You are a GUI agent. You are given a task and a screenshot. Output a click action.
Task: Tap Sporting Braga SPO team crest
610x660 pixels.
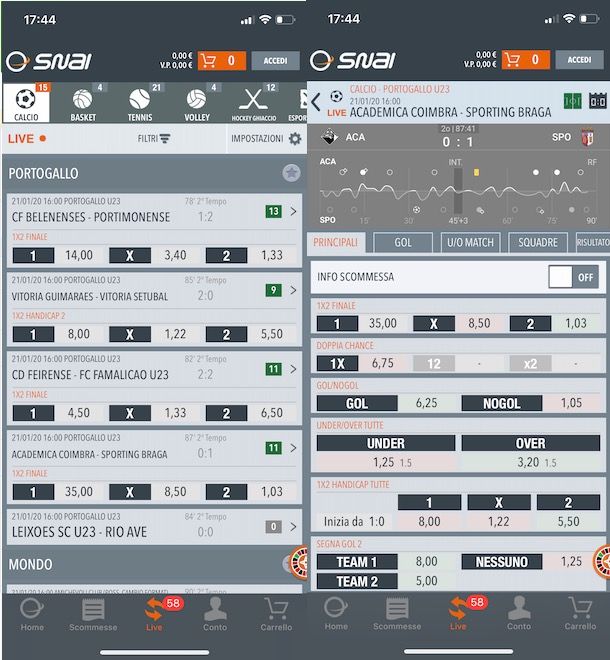coord(587,138)
